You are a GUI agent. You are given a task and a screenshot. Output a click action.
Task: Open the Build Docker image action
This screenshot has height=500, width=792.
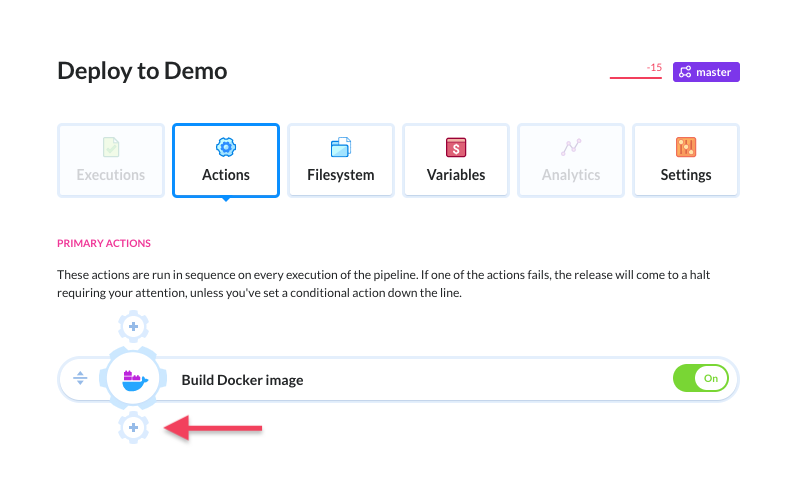coord(242,380)
